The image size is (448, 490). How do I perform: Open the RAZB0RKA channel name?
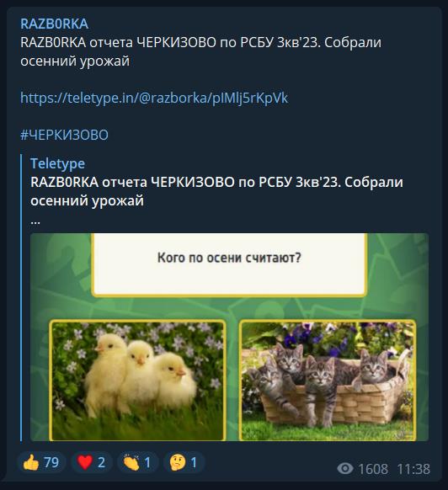click(55, 24)
